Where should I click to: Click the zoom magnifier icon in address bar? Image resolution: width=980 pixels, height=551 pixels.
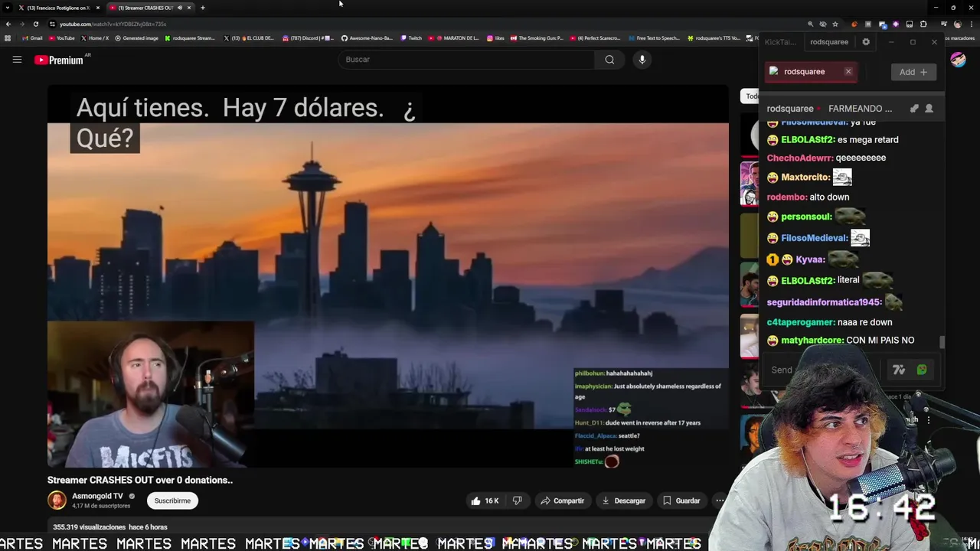coord(810,24)
